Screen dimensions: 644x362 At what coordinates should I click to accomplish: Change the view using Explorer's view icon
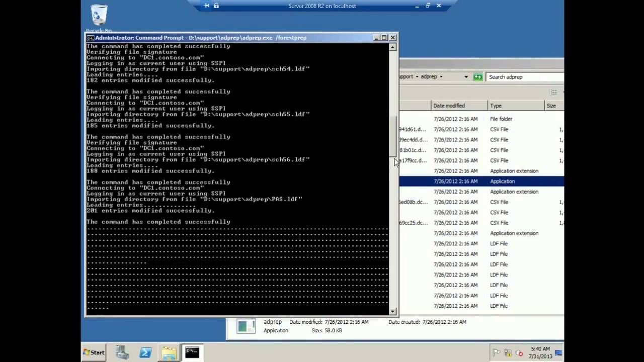click(554, 92)
